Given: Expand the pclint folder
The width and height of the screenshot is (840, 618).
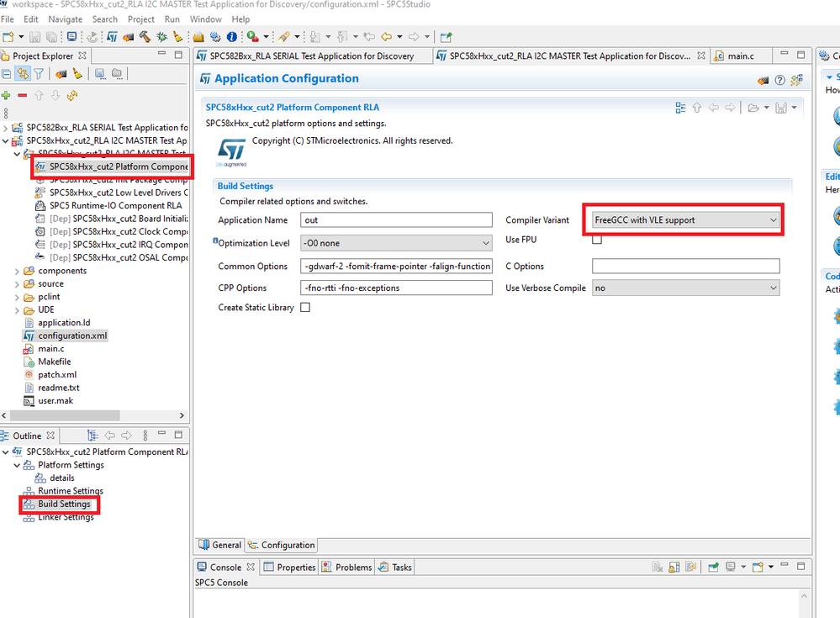Looking at the screenshot, I should (x=17, y=297).
